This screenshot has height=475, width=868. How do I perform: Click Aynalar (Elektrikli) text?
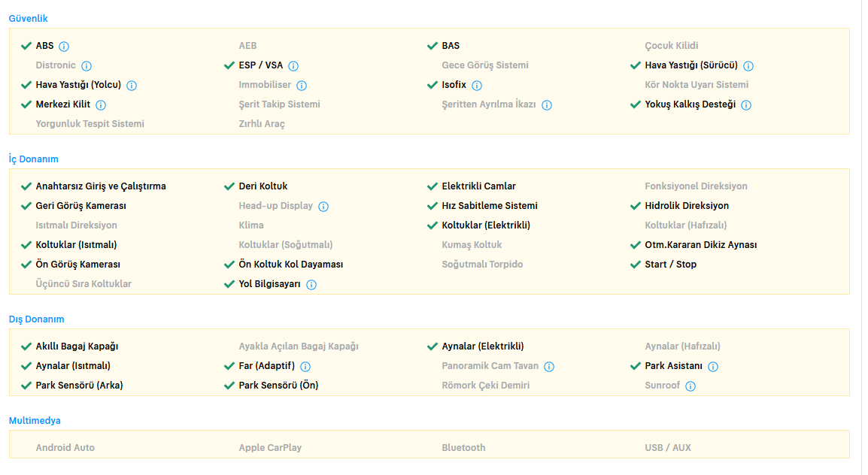click(483, 346)
